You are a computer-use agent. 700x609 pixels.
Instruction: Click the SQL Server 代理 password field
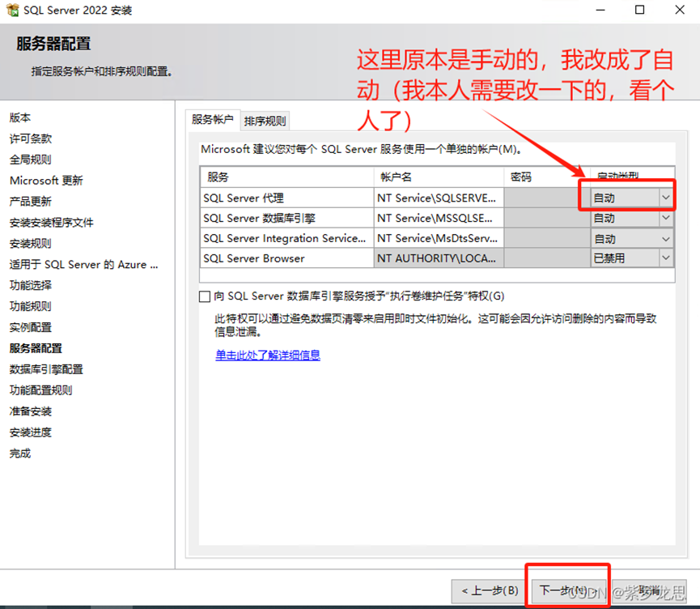tap(547, 198)
